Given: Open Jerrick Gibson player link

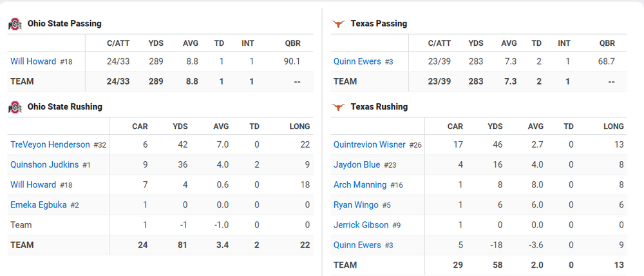Looking at the screenshot, I should point(361,224).
